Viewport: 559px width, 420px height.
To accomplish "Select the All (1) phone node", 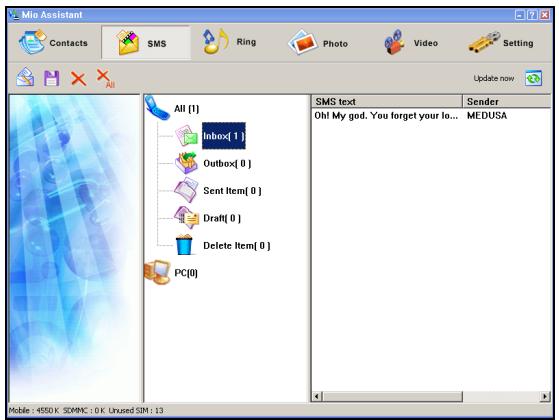I will tap(186, 109).
